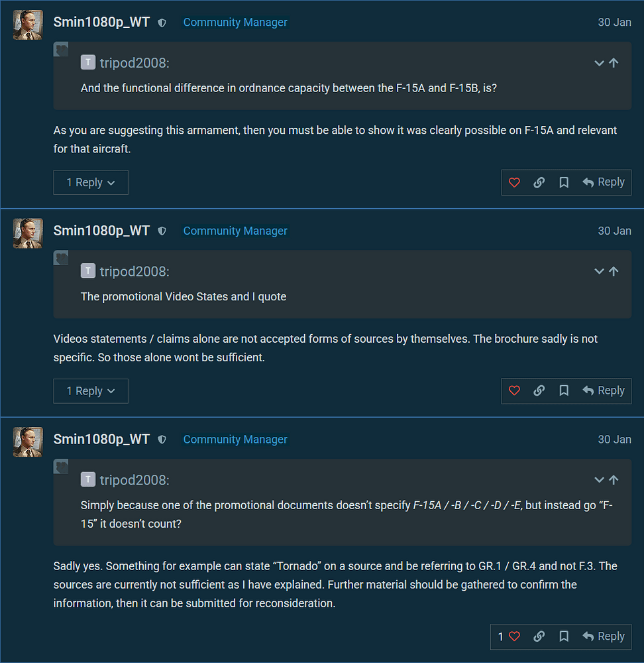Jump to quoted post from first quote
Image resolution: width=644 pixels, height=663 pixels.
pyautogui.click(x=614, y=63)
